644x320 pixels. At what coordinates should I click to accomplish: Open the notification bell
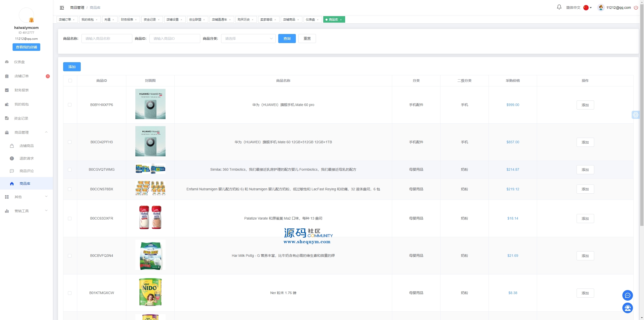coord(559,7)
